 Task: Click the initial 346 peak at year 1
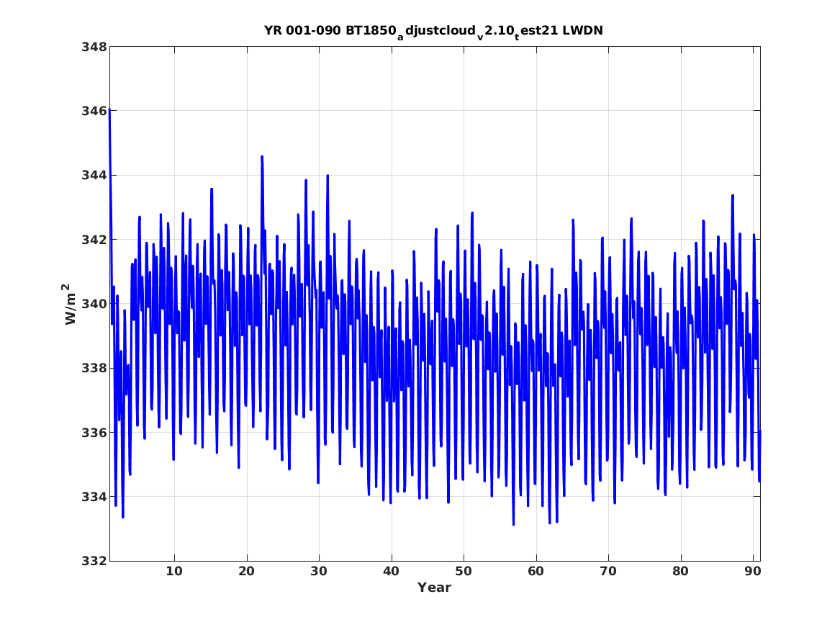pyautogui.click(x=110, y=110)
